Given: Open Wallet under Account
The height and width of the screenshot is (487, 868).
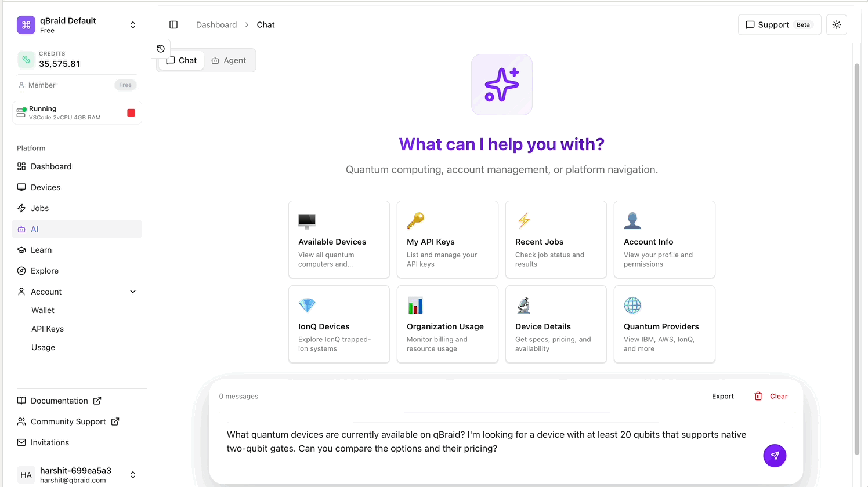Looking at the screenshot, I should coord(43,310).
